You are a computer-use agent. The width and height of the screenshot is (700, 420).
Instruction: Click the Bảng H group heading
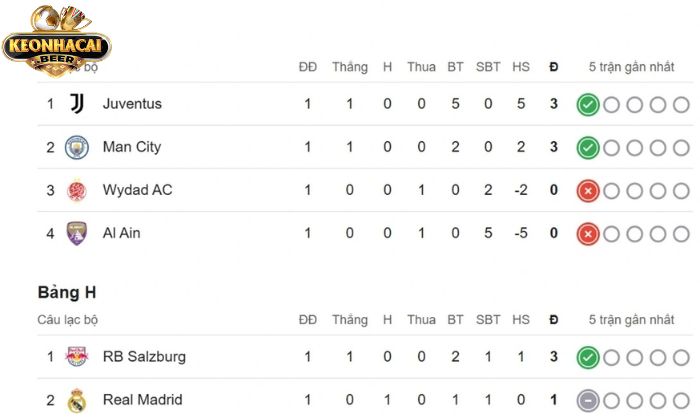click(x=66, y=293)
